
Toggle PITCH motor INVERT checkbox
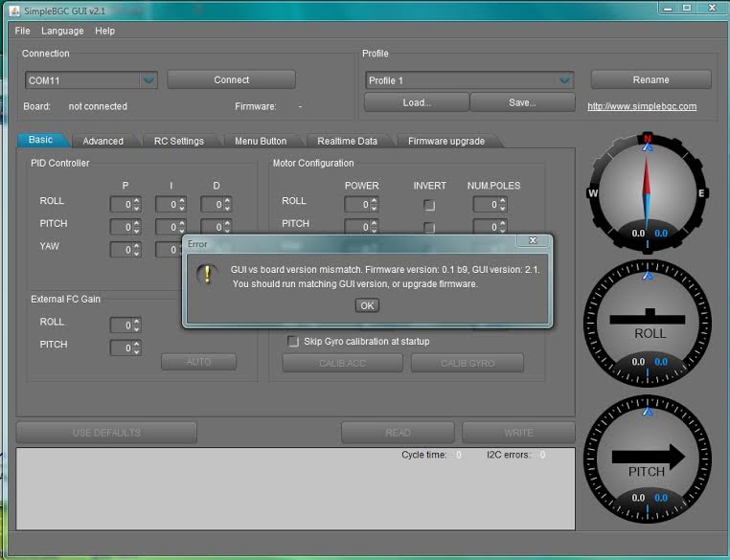point(429,228)
